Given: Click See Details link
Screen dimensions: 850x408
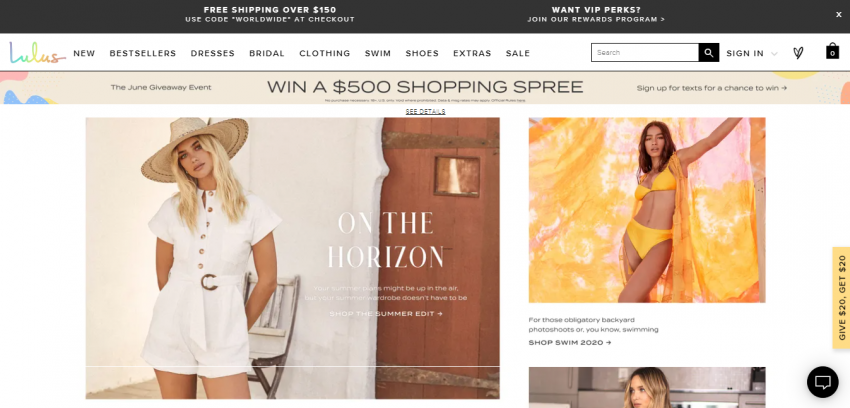Looking at the screenshot, I should tap(426, 112).
